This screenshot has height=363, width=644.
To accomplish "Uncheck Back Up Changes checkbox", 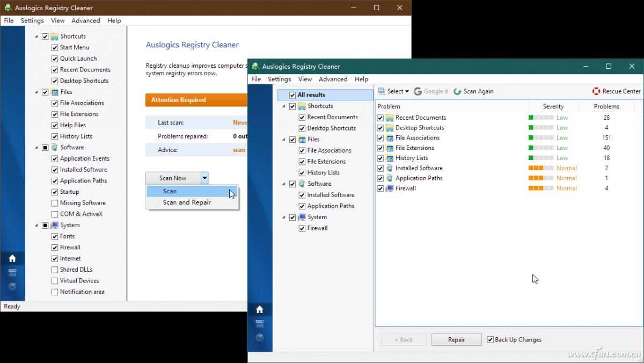I will click(x=490, y=339).
